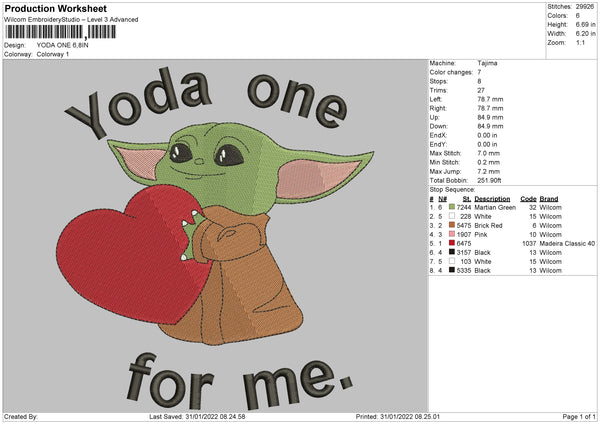Image resolution: width=600 pixels, height=424 pixels.
Task: Click the 'Colorway 1' value
Action: coord(53,54)
